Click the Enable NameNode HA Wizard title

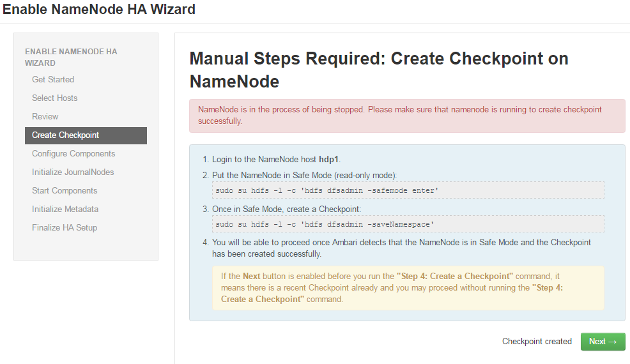click(99, 9)
